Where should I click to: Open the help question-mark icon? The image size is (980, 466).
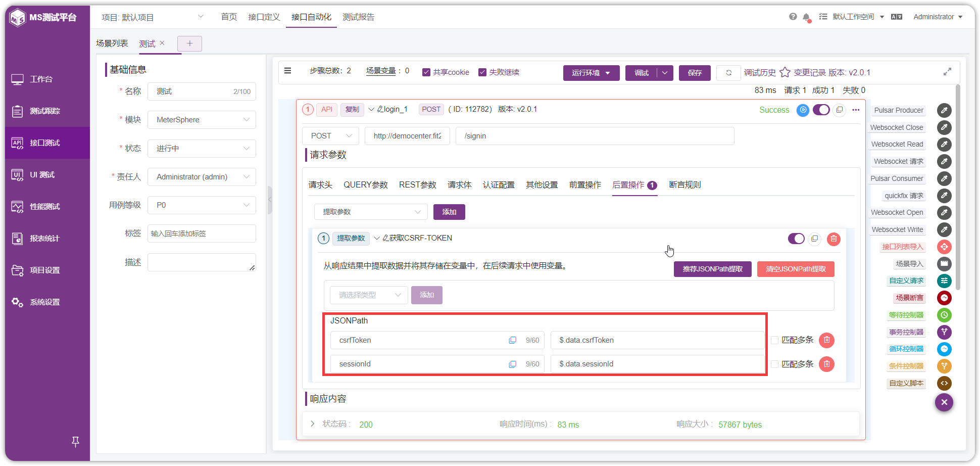pos(793,17)
